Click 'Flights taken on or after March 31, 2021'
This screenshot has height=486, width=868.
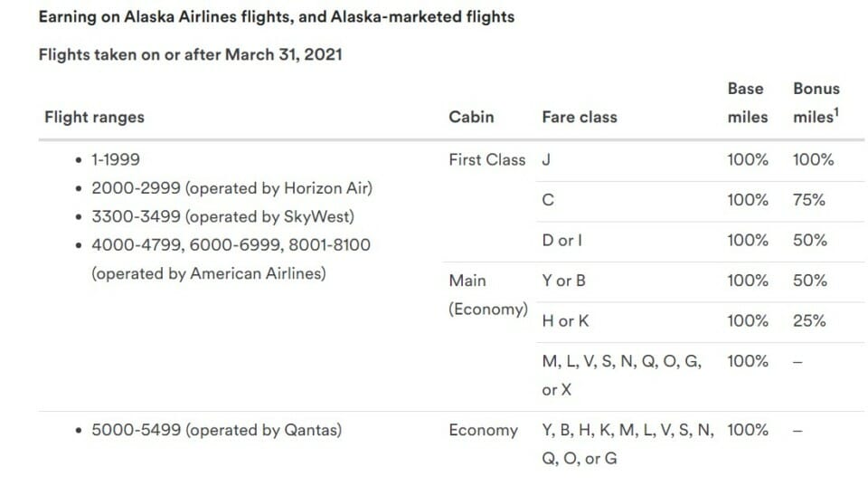pyautogui.click(x=191, y=54)
